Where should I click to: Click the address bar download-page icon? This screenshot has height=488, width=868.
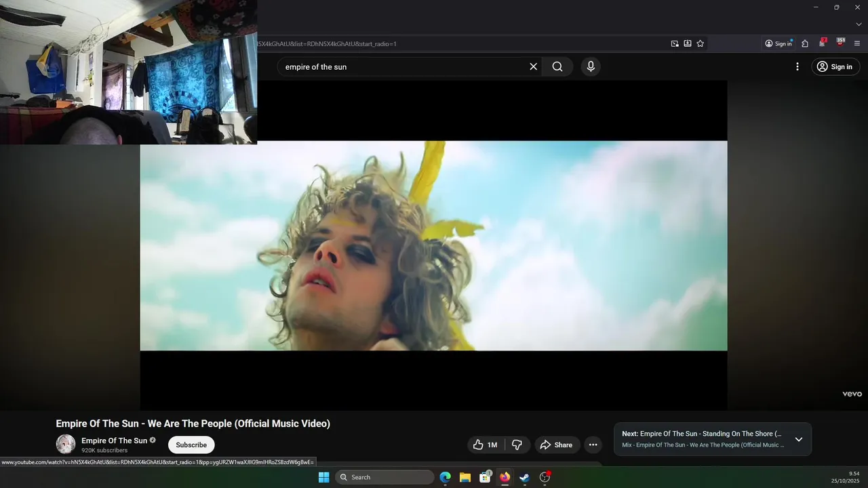point(688,43)
